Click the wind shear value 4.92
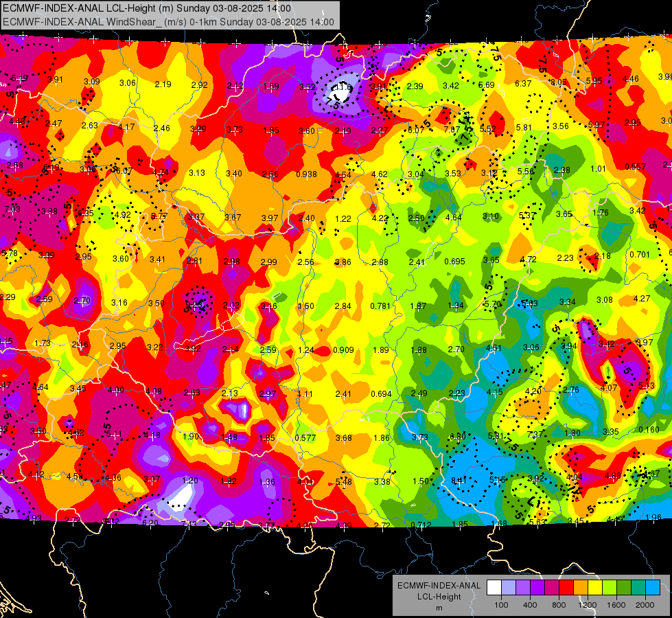 pyautogui.click(x=123, y=215)
